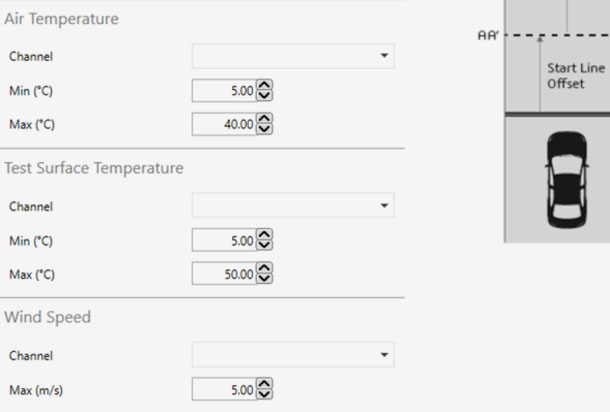The width and height of the screenshot is (610, 412).
Task: Open the Air Temperature Channel dropdown
Action: (x=293, y=57)
